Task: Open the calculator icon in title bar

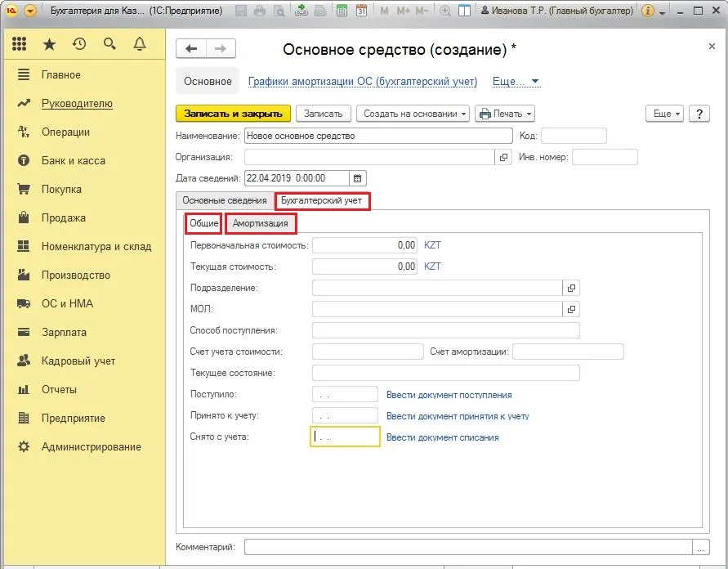Action: pos(342,10)
